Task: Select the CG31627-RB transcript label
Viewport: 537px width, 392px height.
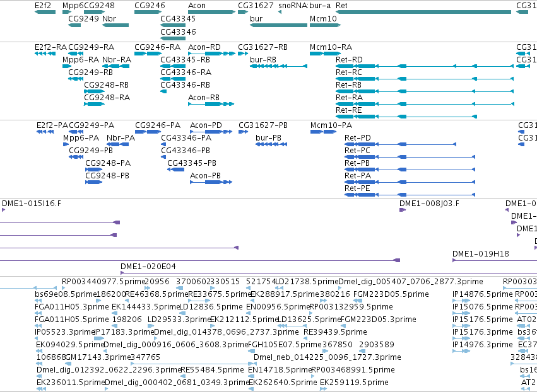Action: tap(263, 47)
